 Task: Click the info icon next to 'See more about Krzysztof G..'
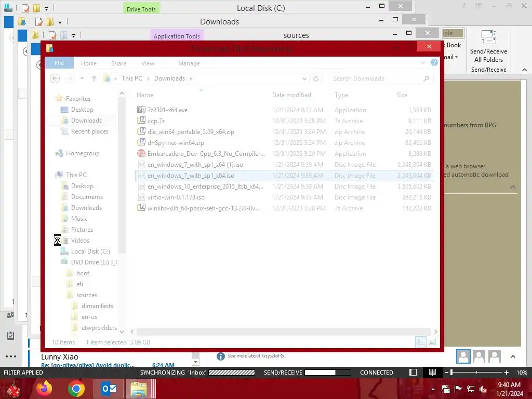220,356
